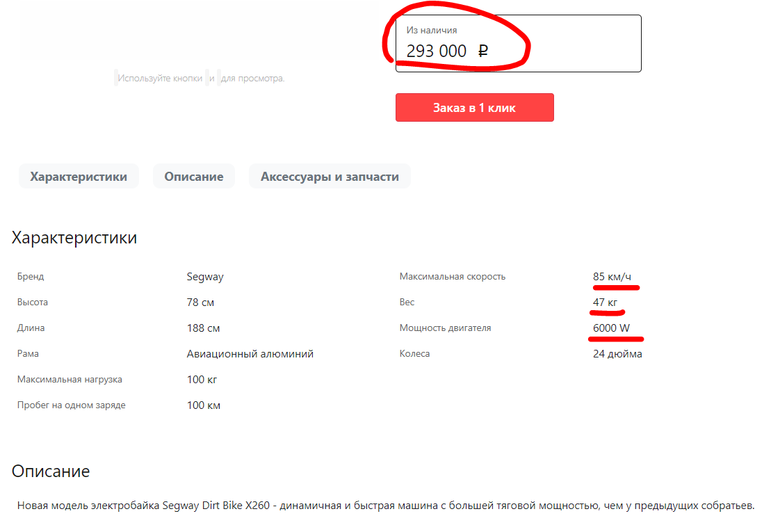Click the 47 кг weight value
771x532 pixels.
[605, 303]
